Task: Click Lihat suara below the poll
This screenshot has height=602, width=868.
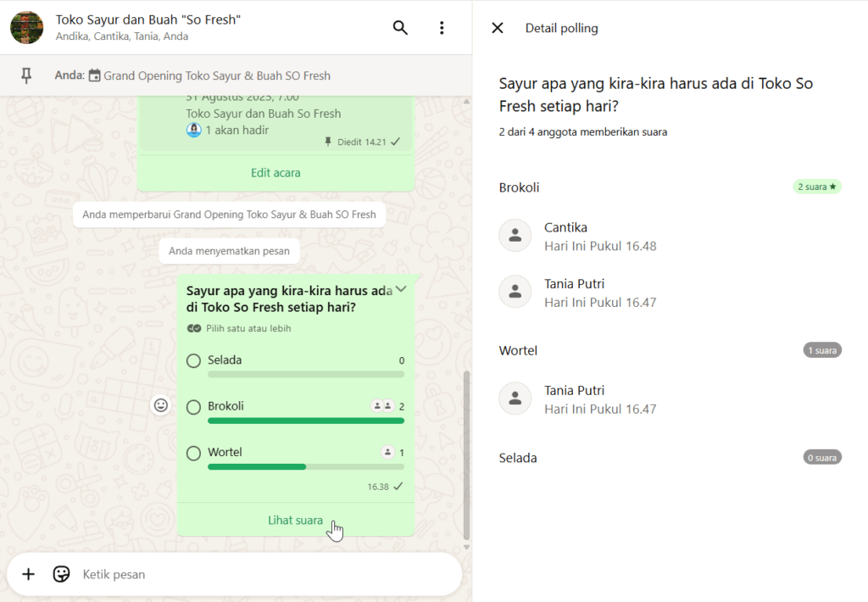Action: (x=295, y=520)
